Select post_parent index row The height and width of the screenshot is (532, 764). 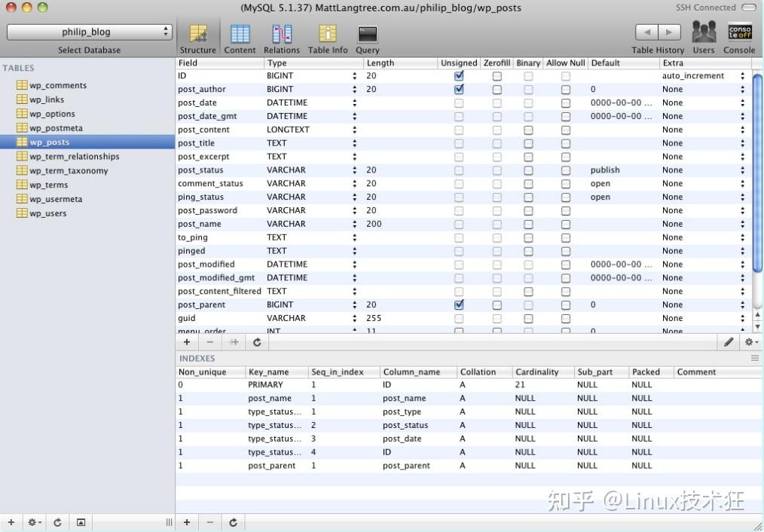coord(468,466)
